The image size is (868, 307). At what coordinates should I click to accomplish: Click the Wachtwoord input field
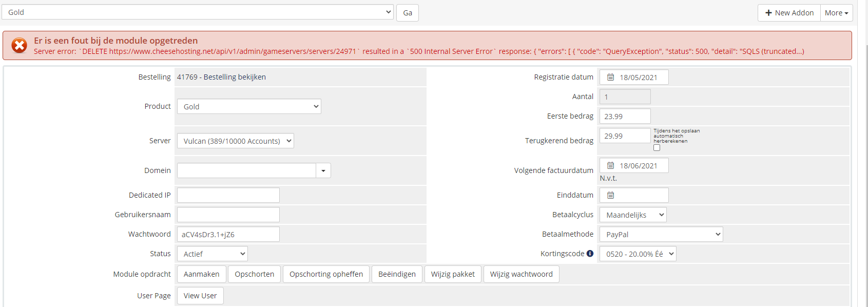[228, 234]
